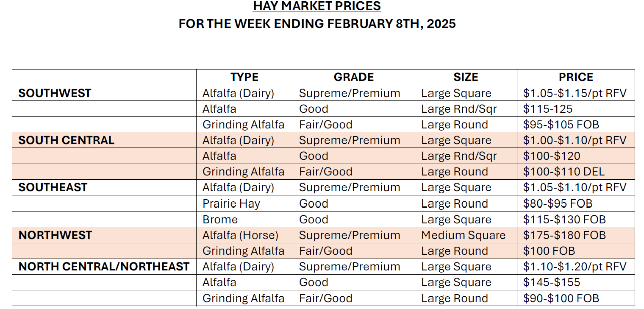
Task: Select the week ending February 8th heading
Action: click(x=317, y=24)
